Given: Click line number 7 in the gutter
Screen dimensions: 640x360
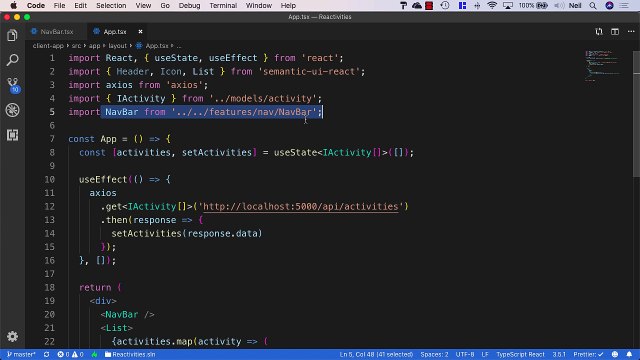Looking at the screenshot, I should 52,139.
